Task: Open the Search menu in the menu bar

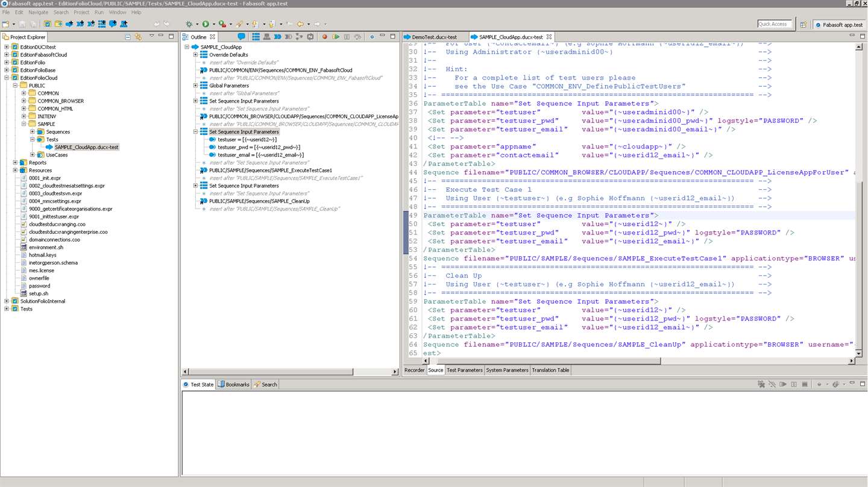Action: [x=61, y=12]
